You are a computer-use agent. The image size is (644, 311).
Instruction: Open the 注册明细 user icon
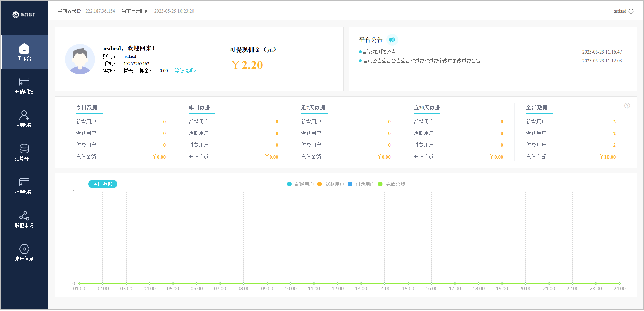pyautogui.click(x=24, y=115)
